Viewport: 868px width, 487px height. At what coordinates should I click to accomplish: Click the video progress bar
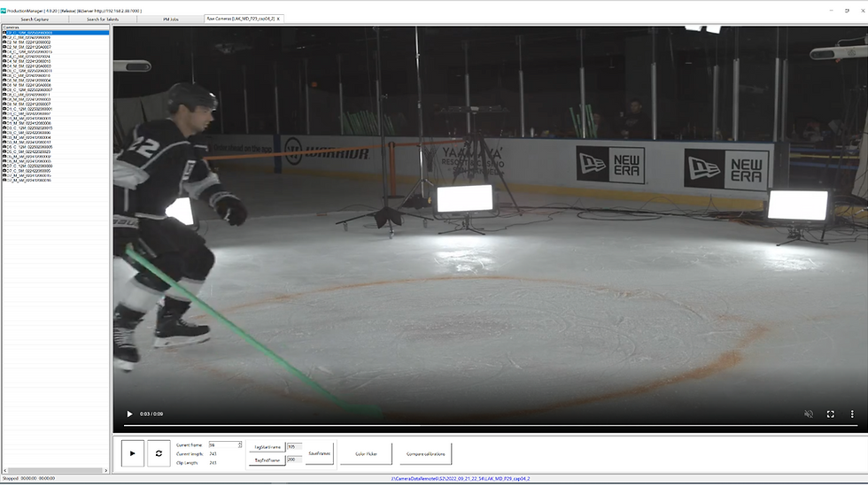[x=491, y=426]
